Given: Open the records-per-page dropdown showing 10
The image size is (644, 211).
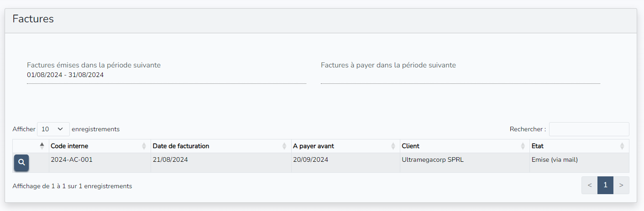Looking at the screenshot, I should (x=53, y=129).
